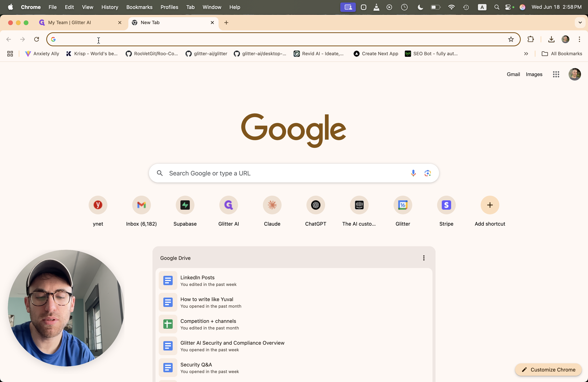Image resolution: width=588 pixels, height=382 pixels.
Task: Open How to write like Yuval doc
Action: click(294, 302)
